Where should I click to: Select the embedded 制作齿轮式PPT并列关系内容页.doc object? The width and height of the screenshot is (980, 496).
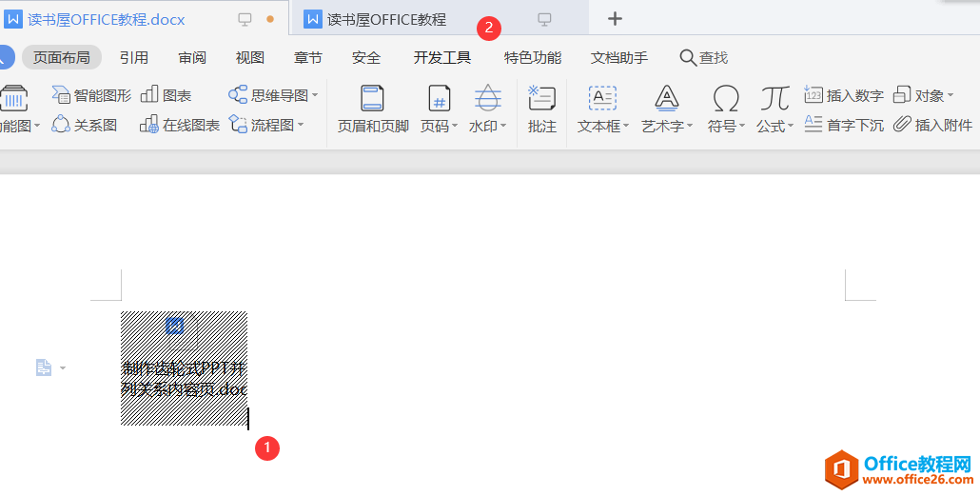(184, 368)
